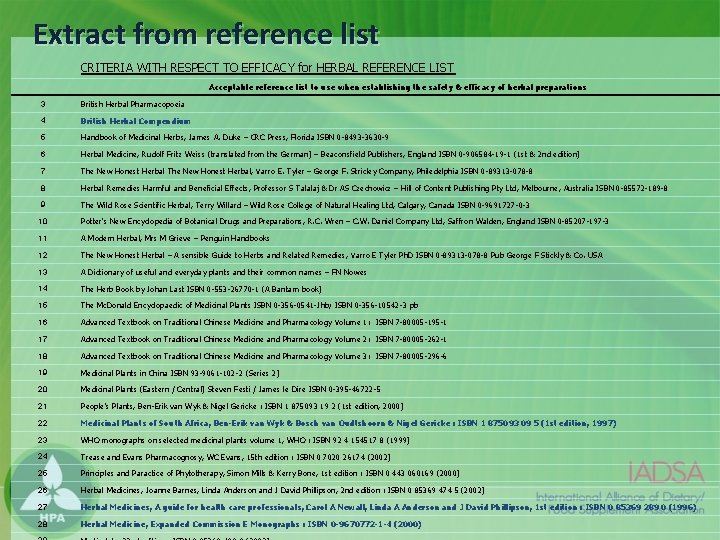Click 'Advanced Textbook' Volume 1 row
The width and height of the screenshot is (720, 540).
(x=263, y=322)
